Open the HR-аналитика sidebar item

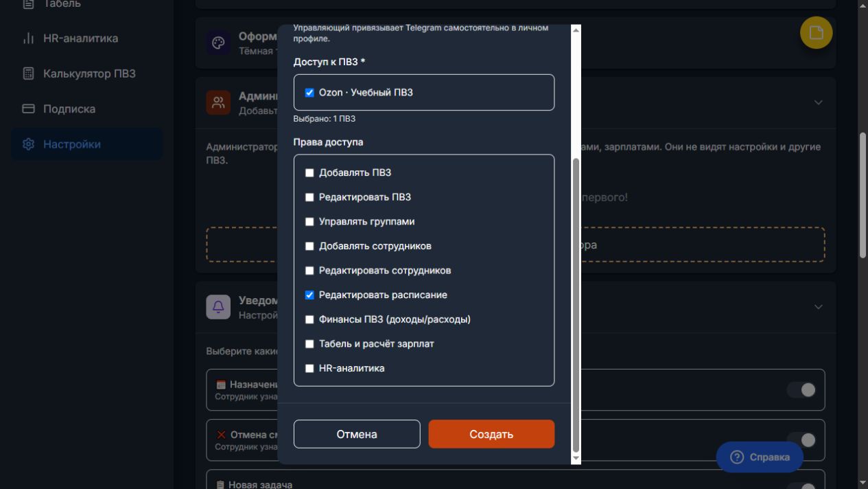coord(86,38)
